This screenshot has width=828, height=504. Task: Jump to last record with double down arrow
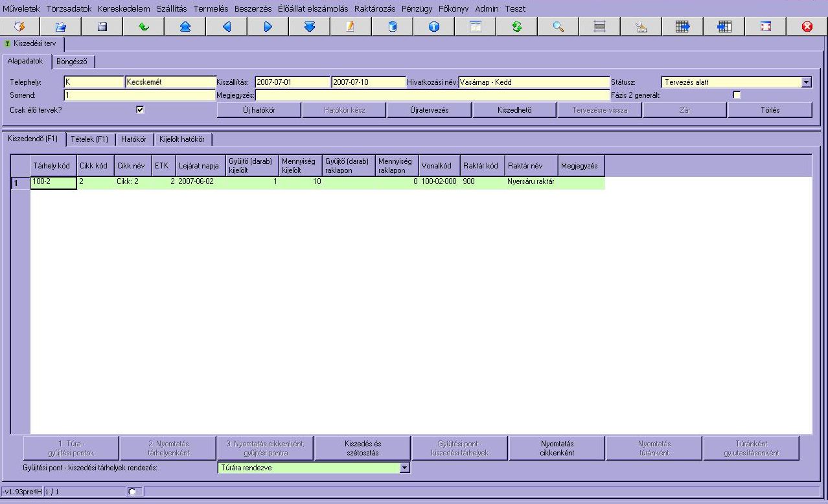coord(310,27)
